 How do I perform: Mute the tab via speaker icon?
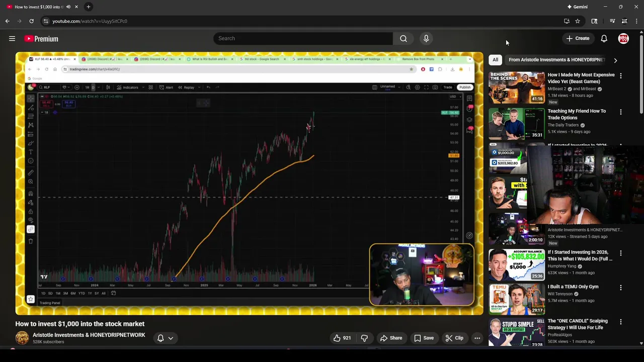click(68, 7)
